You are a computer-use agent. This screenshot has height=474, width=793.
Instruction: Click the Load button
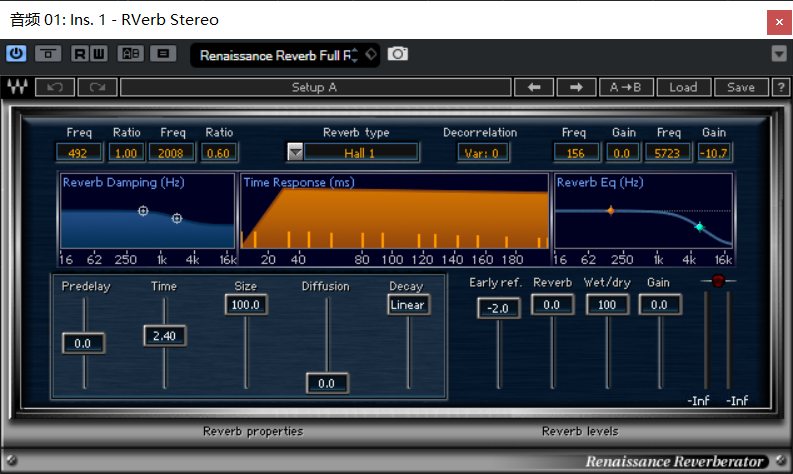click(683, 87)
